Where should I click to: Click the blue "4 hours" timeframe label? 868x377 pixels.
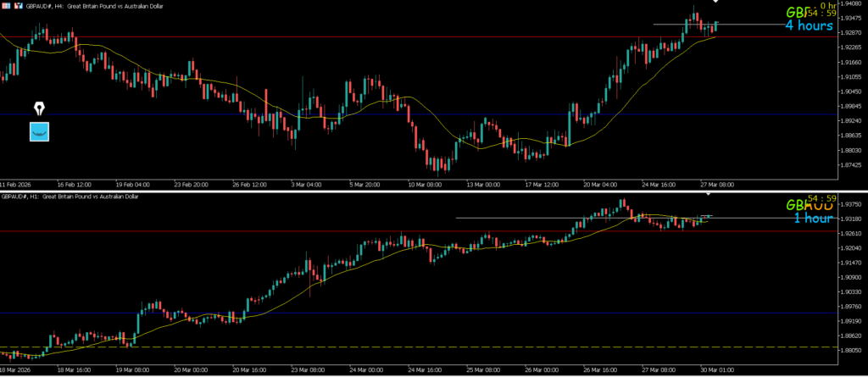tap(809, 26)
